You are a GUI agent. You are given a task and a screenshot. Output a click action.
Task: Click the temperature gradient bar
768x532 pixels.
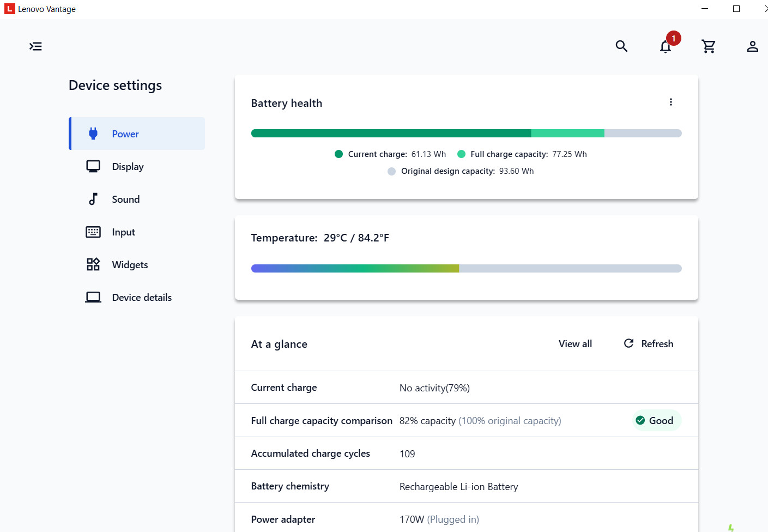(466, 268)
